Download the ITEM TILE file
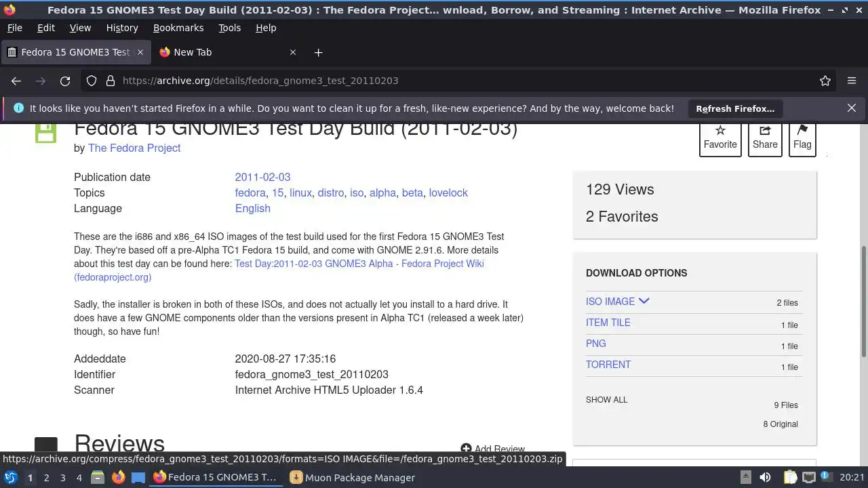Viewport: 868px width, 488px height. point(608,323)
